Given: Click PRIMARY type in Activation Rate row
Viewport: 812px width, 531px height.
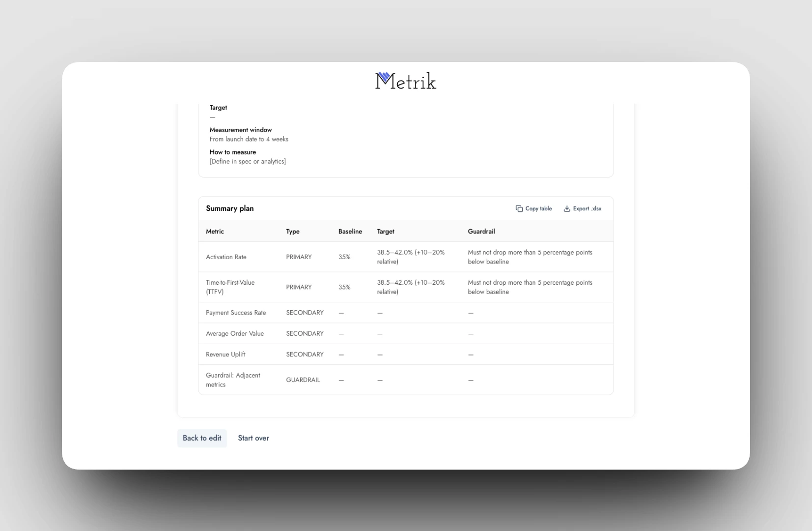Looking at the screenshot, I should click(299, 257).
